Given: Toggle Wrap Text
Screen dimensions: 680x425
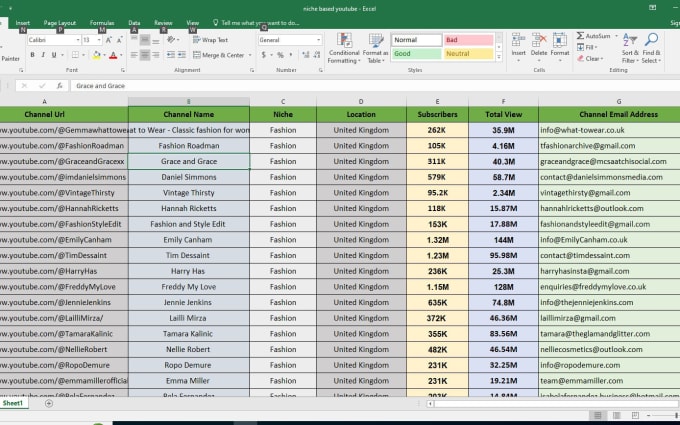Looking at the screenshot, I should click(210, 40).
